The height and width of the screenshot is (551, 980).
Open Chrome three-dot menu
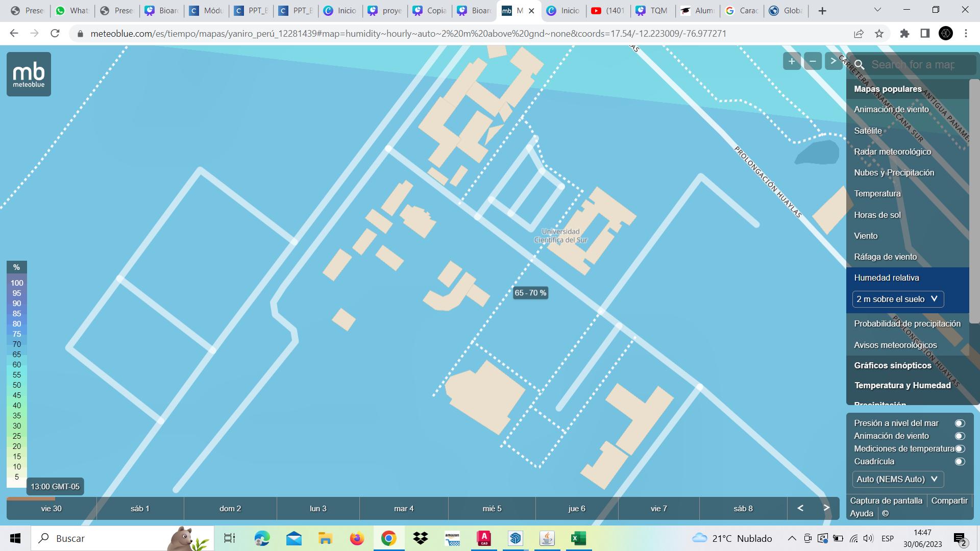pos(966,34)
